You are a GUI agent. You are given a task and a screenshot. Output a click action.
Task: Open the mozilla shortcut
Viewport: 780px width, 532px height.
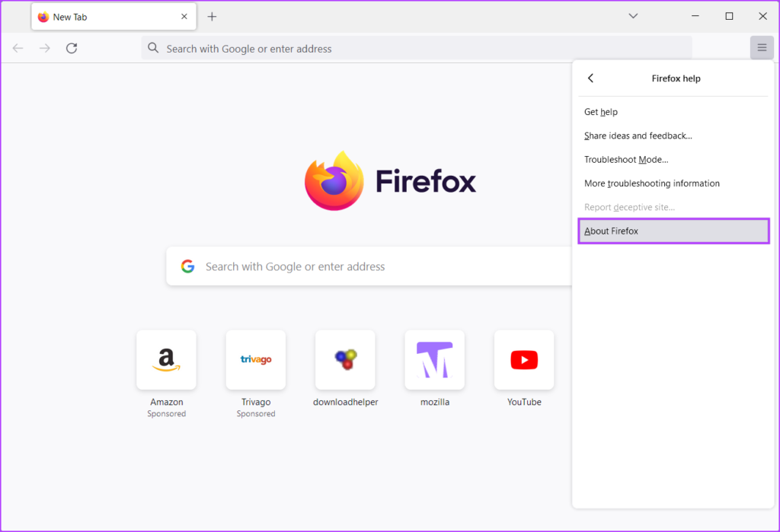[x=434, y=359]
